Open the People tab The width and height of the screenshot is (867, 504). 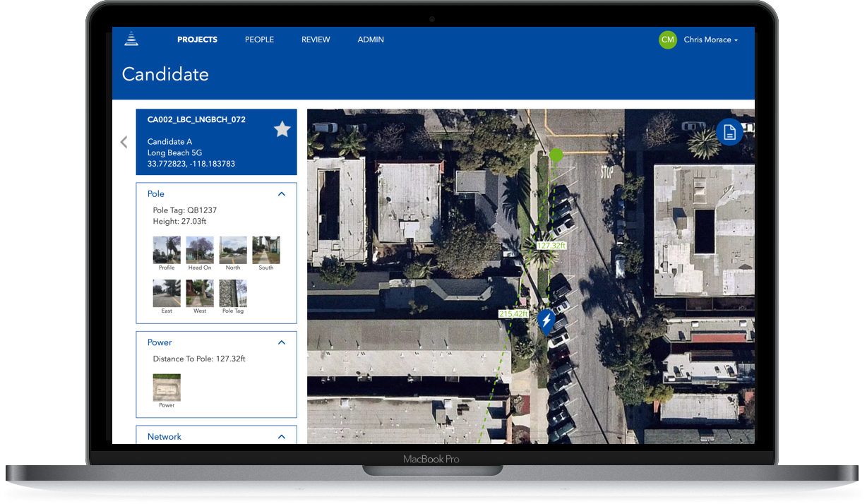259,40
